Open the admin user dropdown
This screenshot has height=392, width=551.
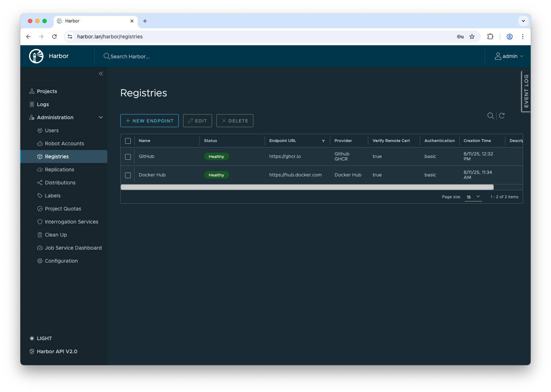click(509, 56)
